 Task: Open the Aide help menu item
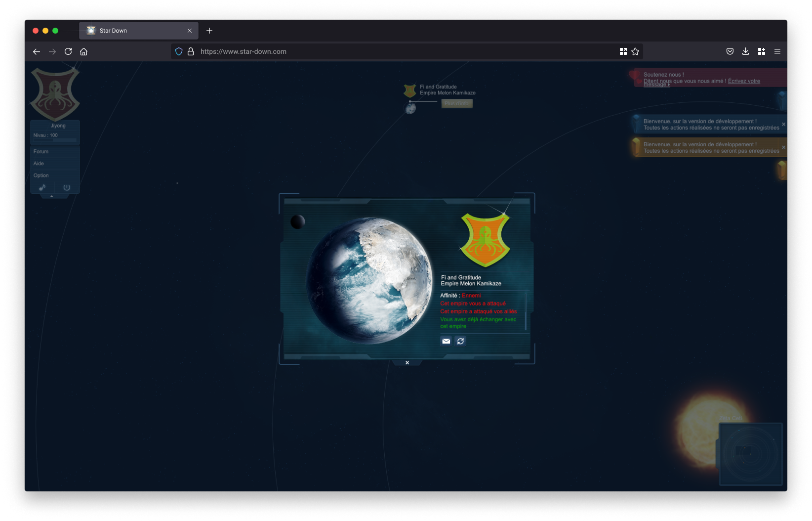[x=39, y=164]
